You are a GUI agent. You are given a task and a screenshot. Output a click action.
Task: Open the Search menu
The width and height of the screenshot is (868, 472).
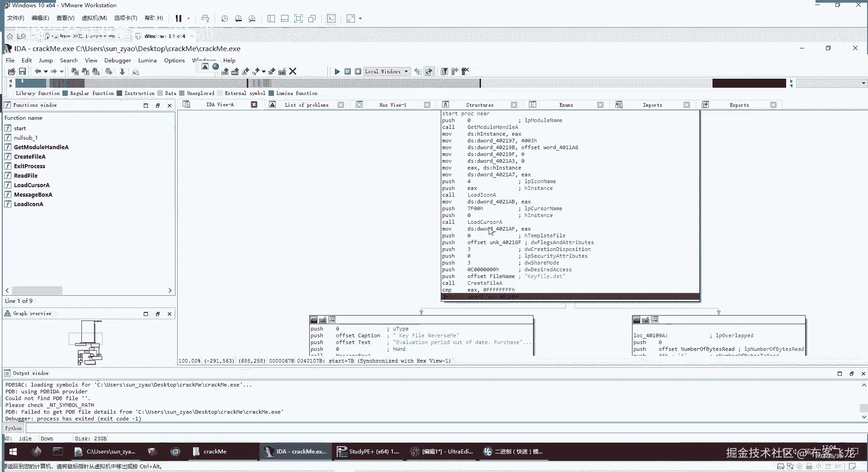click(x=69, y=60)
